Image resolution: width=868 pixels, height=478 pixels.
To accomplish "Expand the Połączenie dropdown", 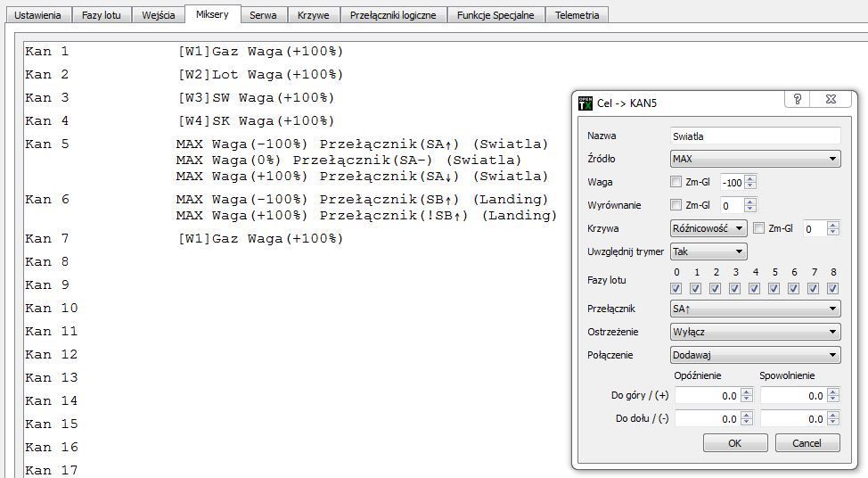I will pyautogui.click(x=755, y=355).
